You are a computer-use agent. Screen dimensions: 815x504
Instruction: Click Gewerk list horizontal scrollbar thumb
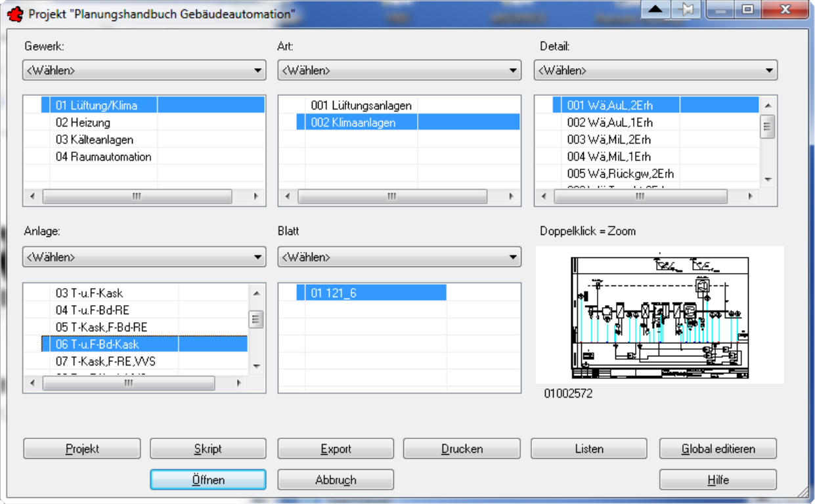pos(137,196)
